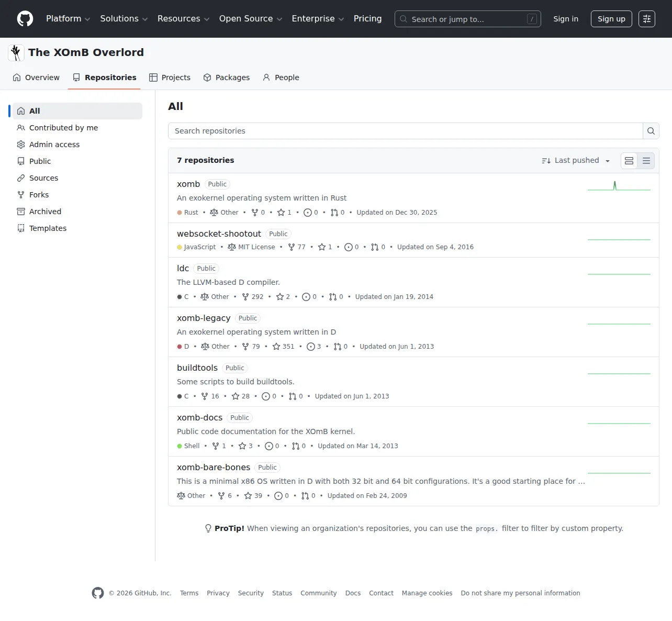Filter repositories by Sources
Image resolution: width=672 pixels, height=621 pixels.
(x=77, y=178)
